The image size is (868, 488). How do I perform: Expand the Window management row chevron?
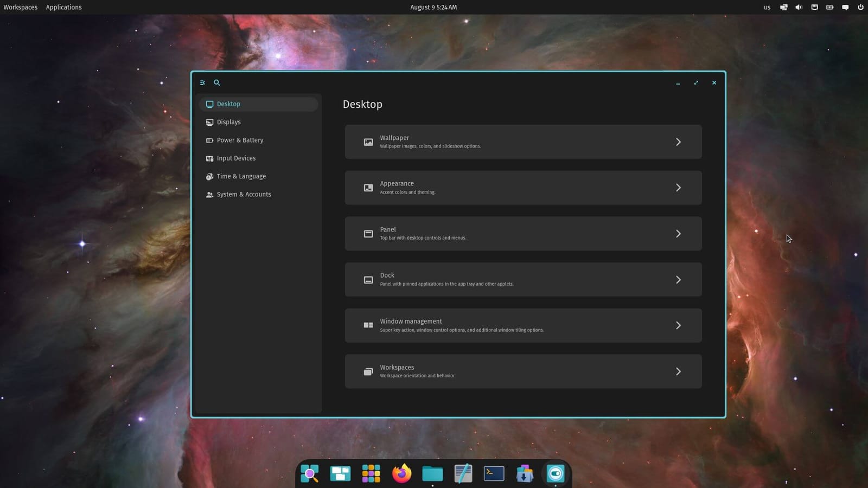678,325
